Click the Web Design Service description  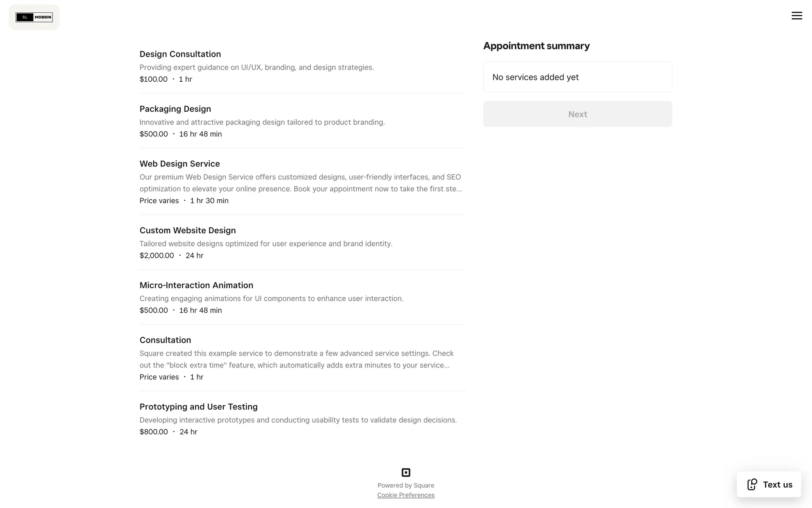click(x=300, y=183)
